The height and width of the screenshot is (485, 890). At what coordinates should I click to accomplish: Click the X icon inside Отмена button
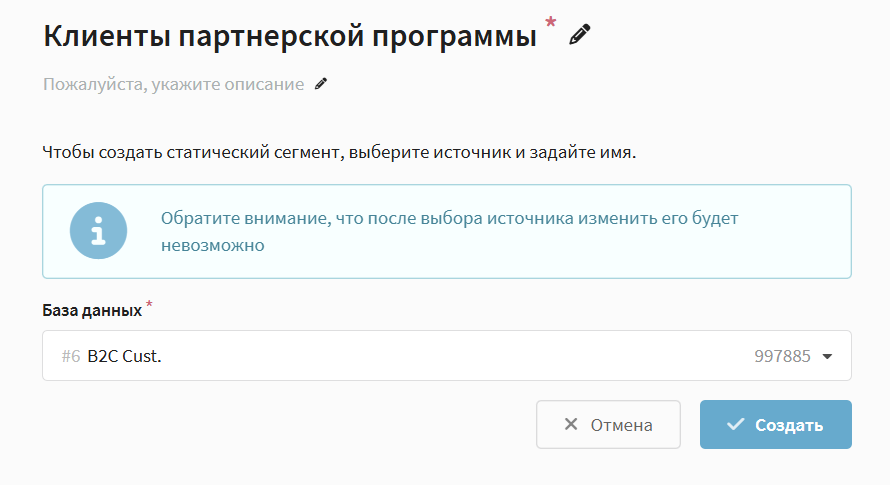click(571, 424)
